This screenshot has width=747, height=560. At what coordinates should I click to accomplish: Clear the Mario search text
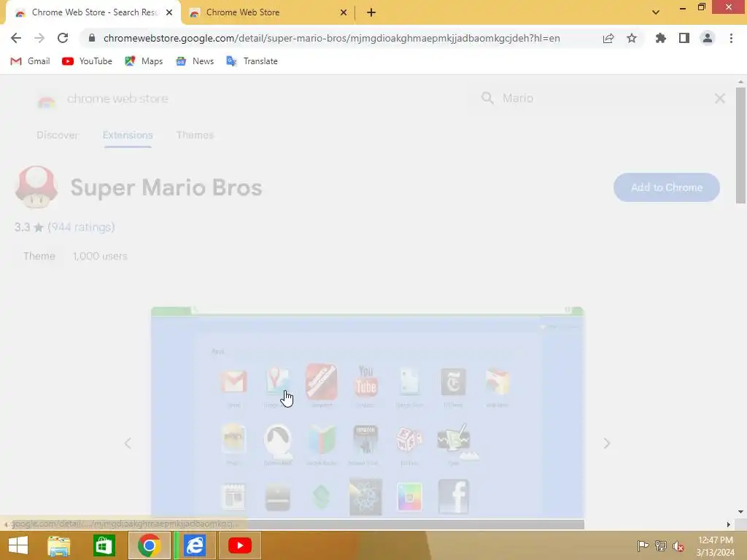(x=720, y=98)
